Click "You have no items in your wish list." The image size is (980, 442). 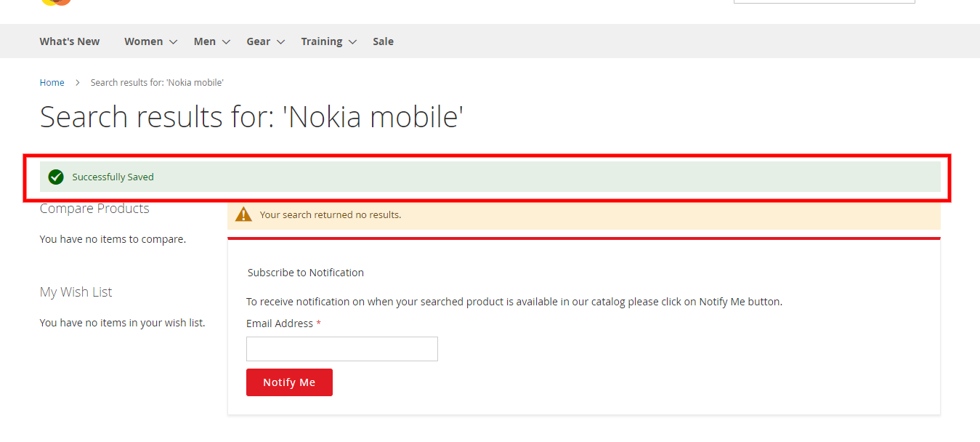(123, 323)
